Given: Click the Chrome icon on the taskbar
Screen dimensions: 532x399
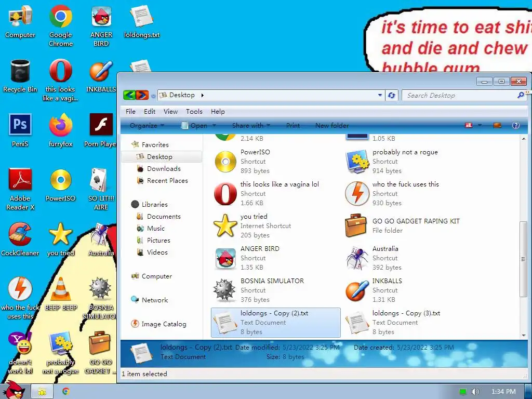Looking at the screenshot, I should (x=66, y=392).
